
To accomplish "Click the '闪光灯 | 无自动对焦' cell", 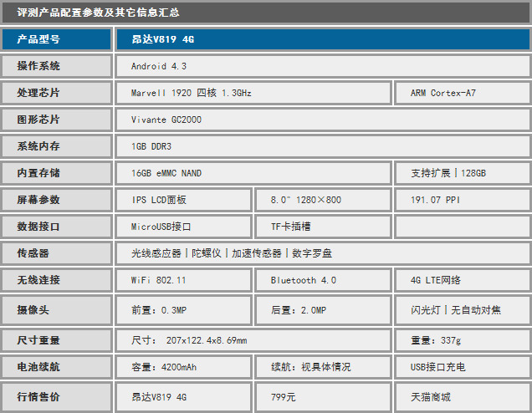I will tap(463, 310).
